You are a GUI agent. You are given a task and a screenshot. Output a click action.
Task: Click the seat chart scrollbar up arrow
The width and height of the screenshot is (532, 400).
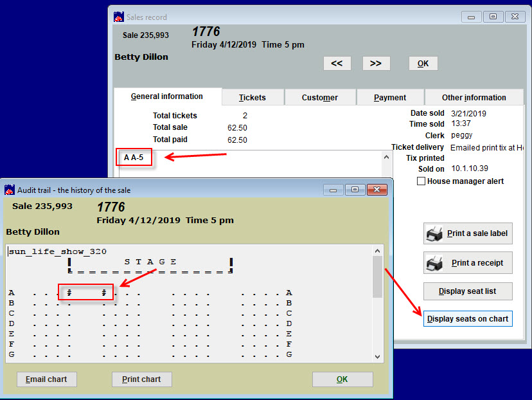pos(378,251)
